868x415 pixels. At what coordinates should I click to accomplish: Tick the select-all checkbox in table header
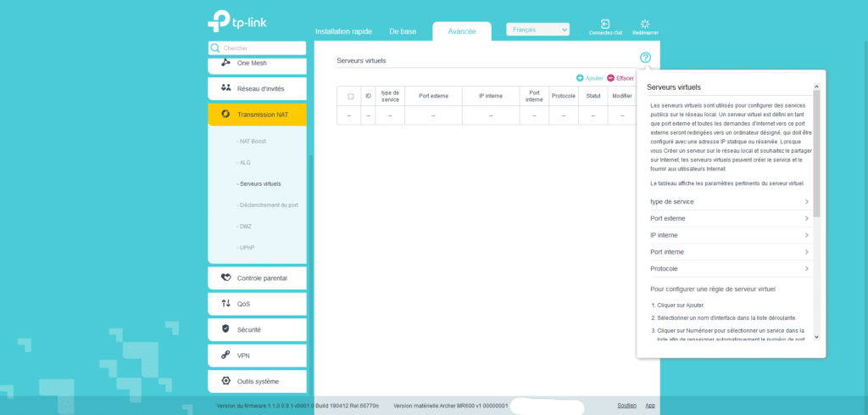350,97
